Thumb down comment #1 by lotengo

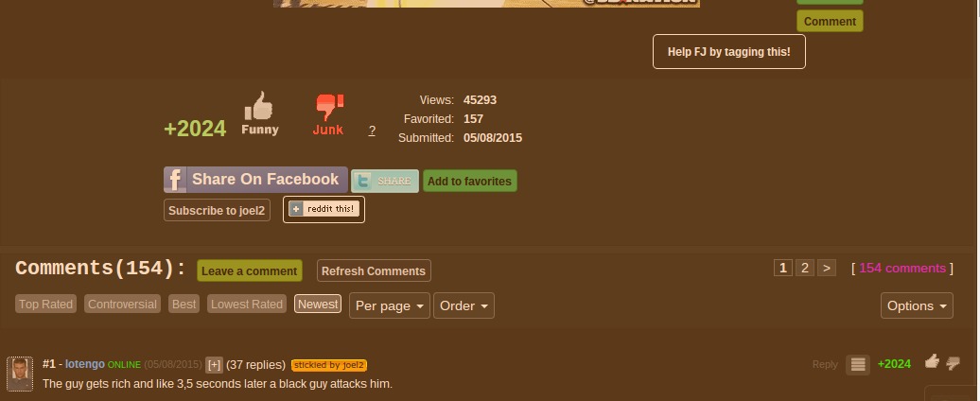[x=953, y=363]
